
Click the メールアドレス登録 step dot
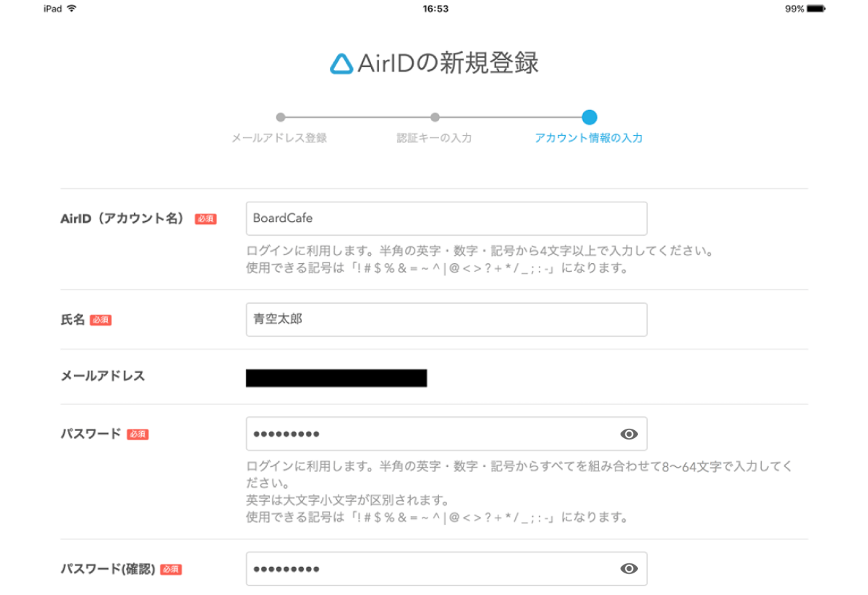tap(281, 117)
